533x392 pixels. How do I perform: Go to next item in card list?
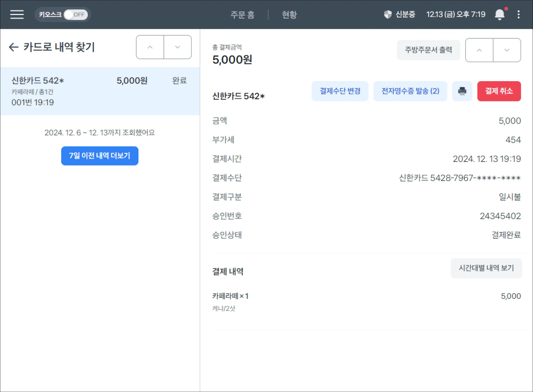(x=177, y=47)
